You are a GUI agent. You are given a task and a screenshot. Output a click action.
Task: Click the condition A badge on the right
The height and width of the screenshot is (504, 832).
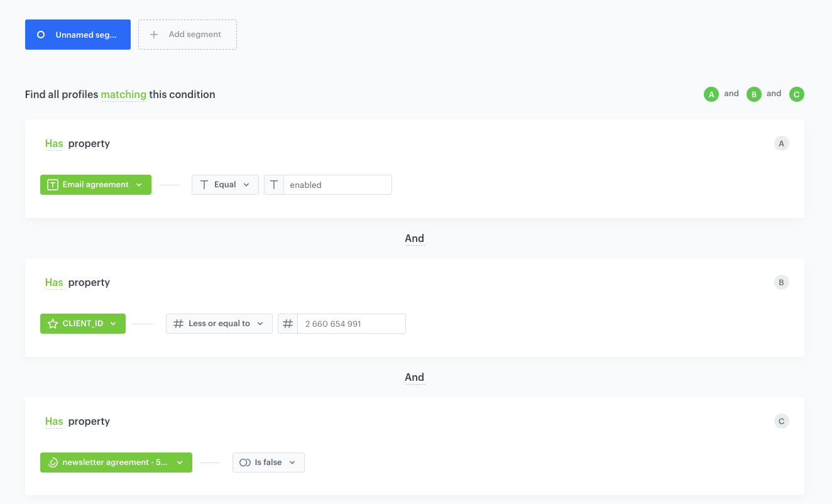click(x=781, y=143)
